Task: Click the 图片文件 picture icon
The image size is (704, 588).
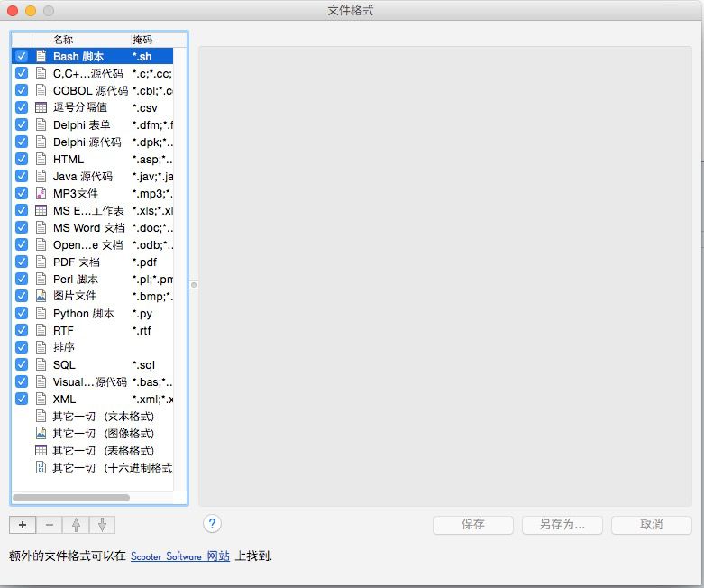Action: (41, 296)
